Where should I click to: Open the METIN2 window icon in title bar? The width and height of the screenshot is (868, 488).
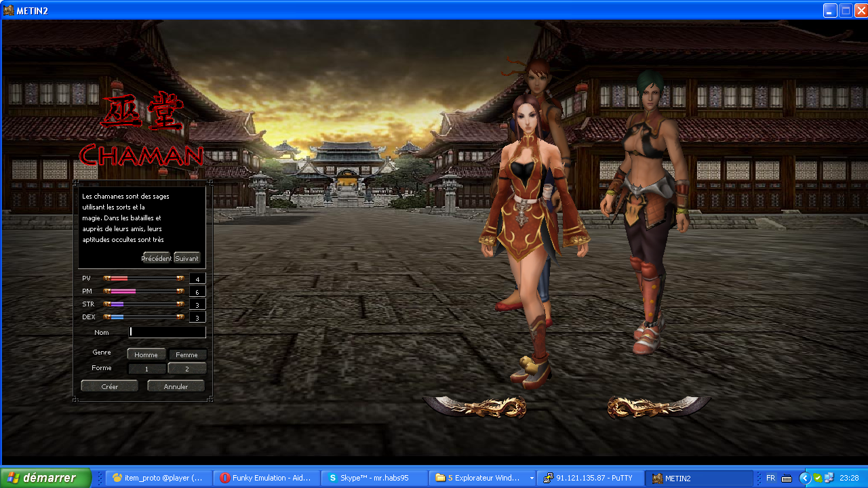point(9,11)
